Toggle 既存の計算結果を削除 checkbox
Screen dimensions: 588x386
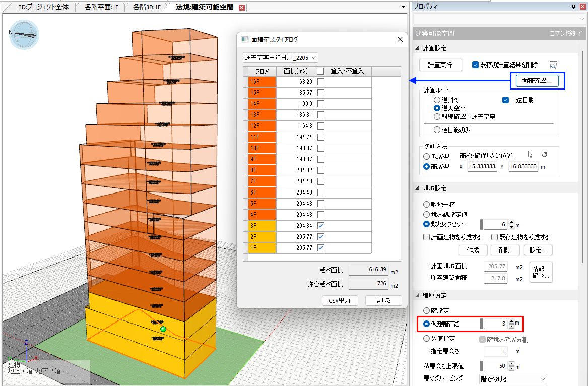475,65
